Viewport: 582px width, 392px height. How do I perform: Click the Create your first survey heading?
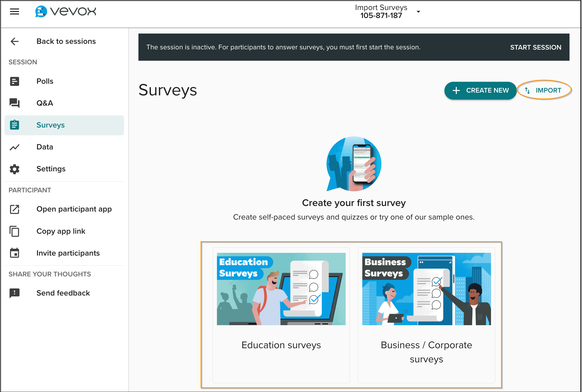point(354,203)
